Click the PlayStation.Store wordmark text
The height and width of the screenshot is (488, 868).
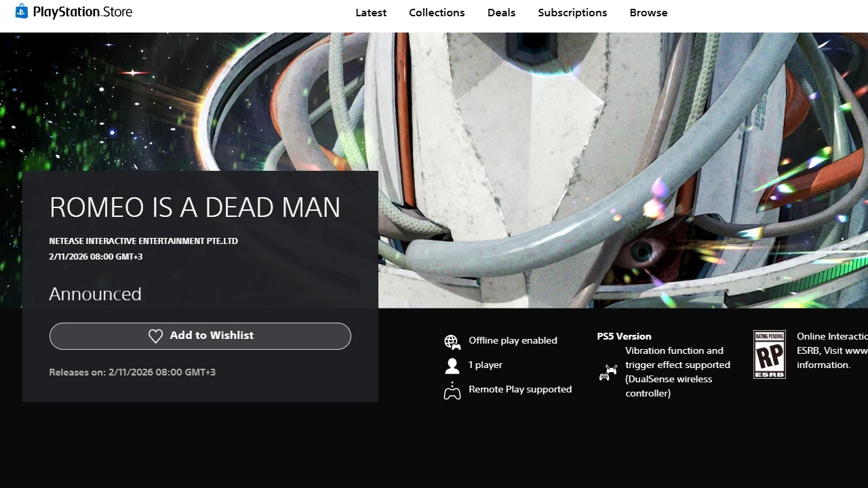pyautogui.click(x=83, y=12)
